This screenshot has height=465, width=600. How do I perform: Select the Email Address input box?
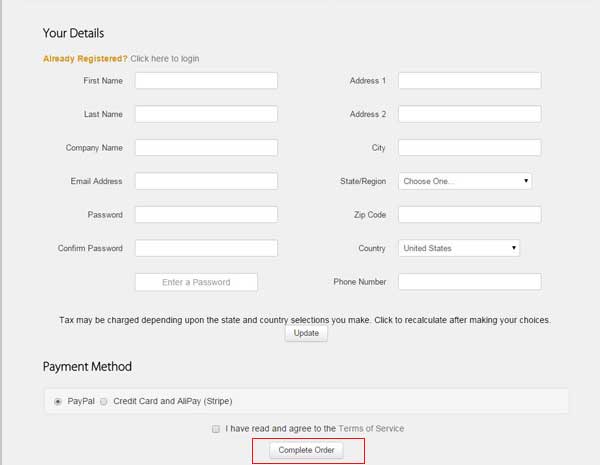206,181
